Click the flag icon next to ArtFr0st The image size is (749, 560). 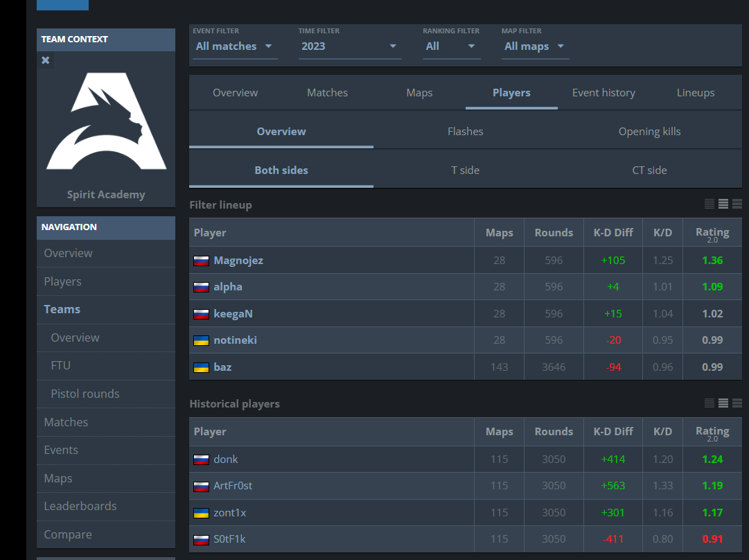[x=201, y=487]
